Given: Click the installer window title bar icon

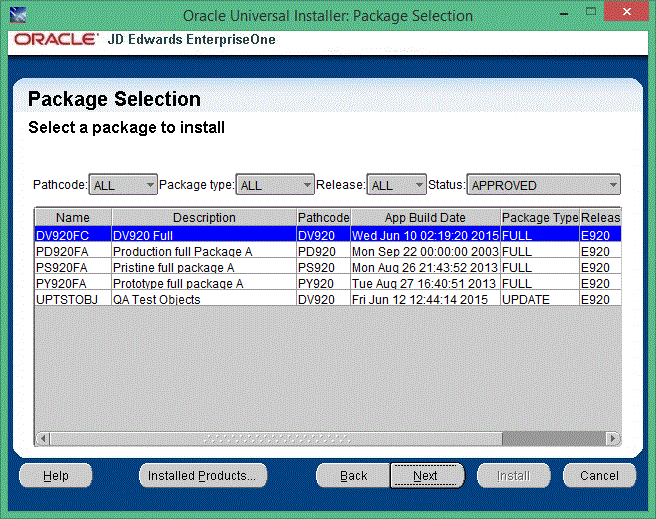Looking at the screenshot, I should tap(18, 15).
